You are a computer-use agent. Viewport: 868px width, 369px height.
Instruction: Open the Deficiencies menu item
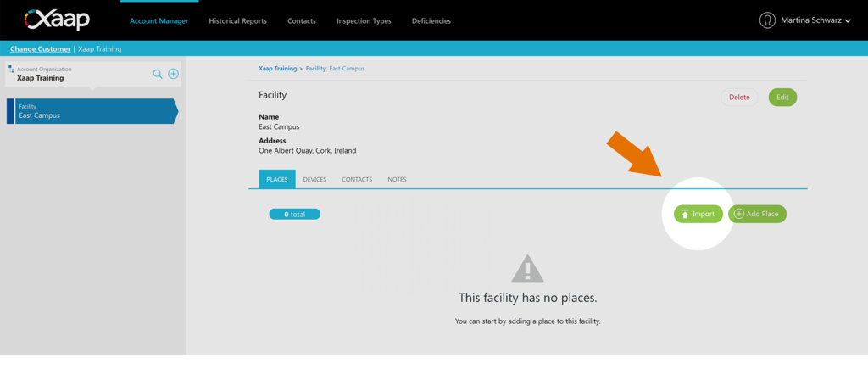tap(431, 21)
